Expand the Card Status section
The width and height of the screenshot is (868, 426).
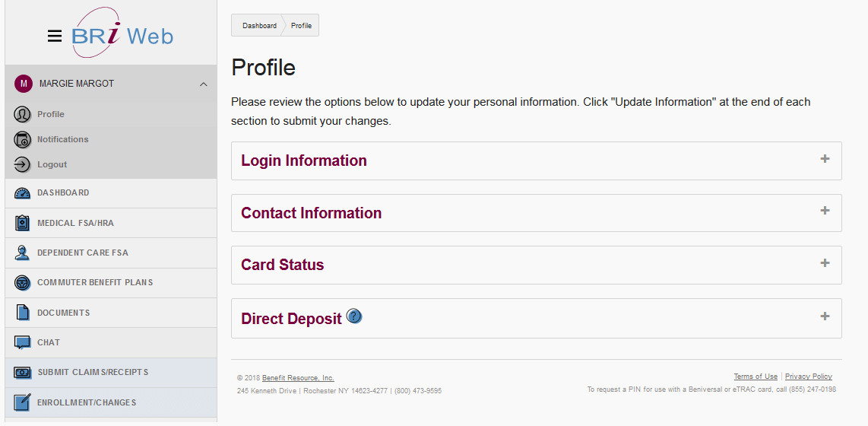[x=825, y=263]
